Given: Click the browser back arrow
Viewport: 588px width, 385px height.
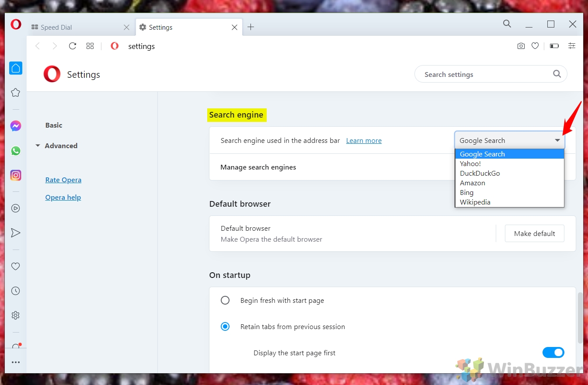Looking at the screenshot, I should [38, 46].
